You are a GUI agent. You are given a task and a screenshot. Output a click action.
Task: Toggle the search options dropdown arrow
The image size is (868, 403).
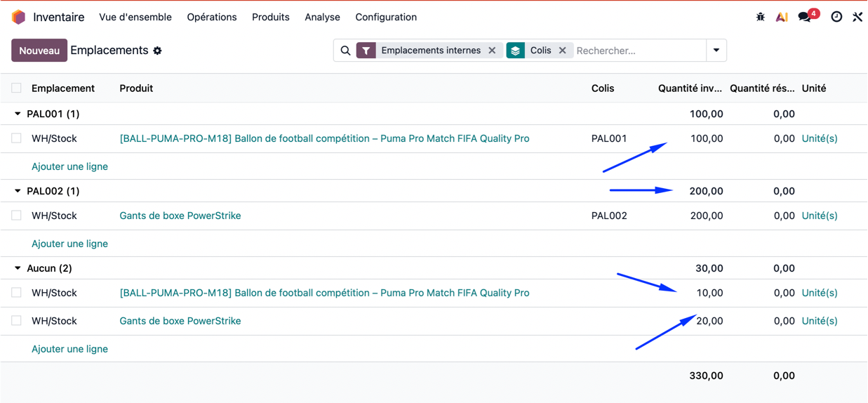[x=716, y=51]
